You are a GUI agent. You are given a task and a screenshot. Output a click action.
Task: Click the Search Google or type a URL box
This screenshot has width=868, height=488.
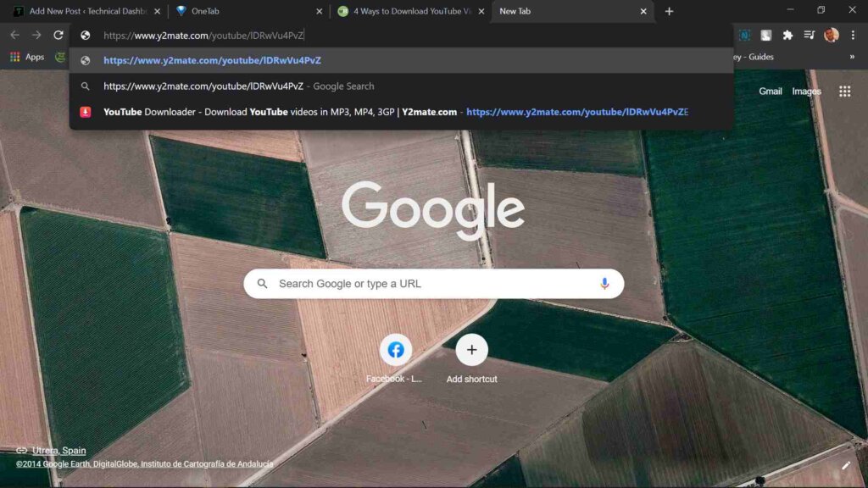tap(433, 283)
